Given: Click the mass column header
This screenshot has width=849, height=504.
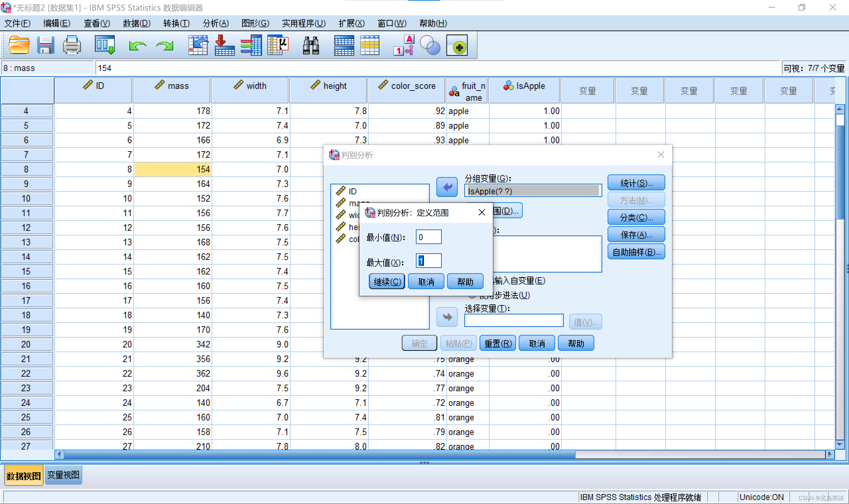Looking at the screenshot, I should (171, 90).
